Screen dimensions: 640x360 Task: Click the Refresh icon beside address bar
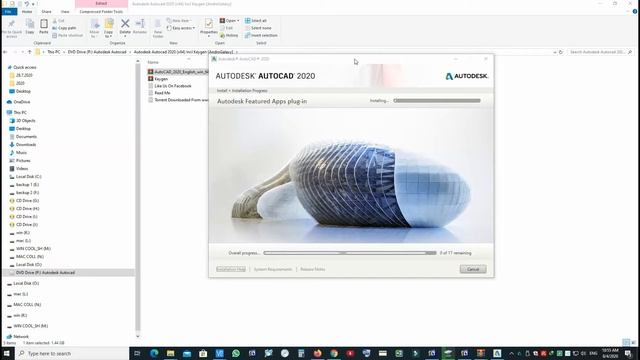[x=561, y=52]
